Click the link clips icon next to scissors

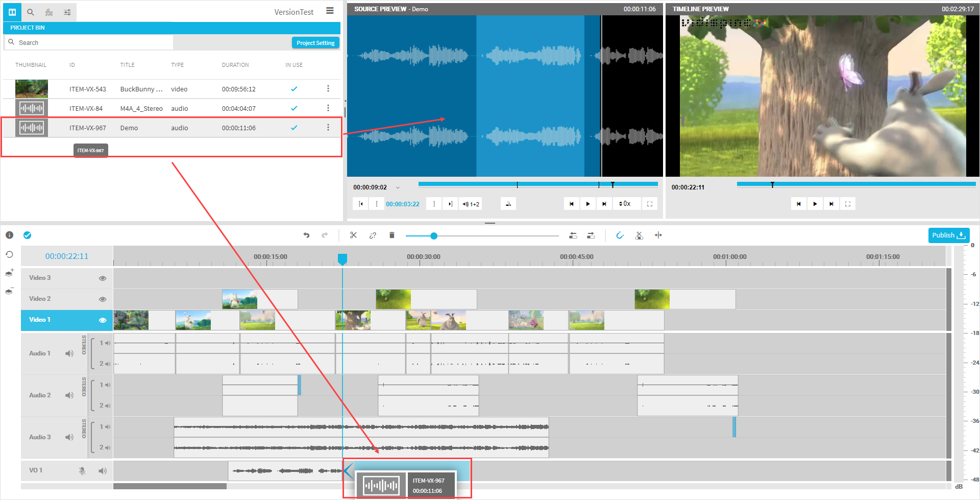(373, 235)
